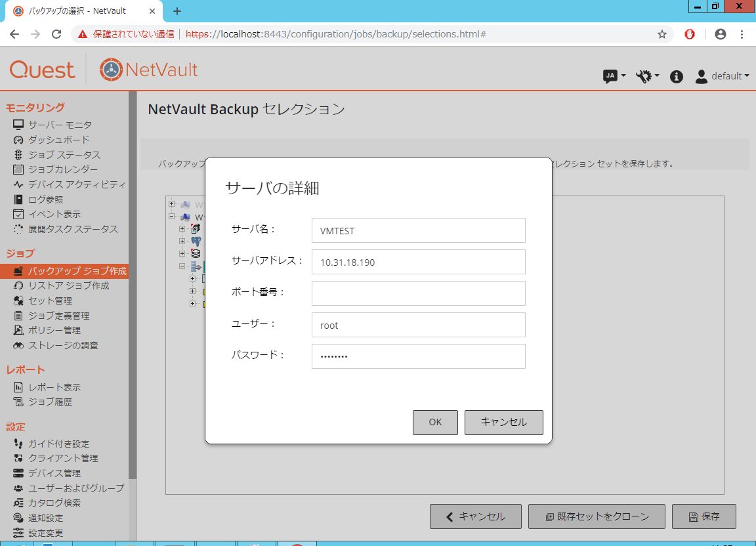Click the サーバ名 field containing VMTEST
Screen dimensions: 756x546
(x=418, y=230)
